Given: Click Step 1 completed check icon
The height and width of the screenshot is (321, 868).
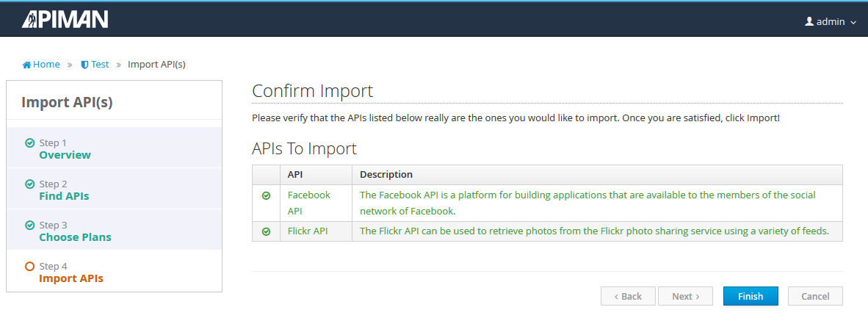Looking at the screenshot, I should [30, 143].
